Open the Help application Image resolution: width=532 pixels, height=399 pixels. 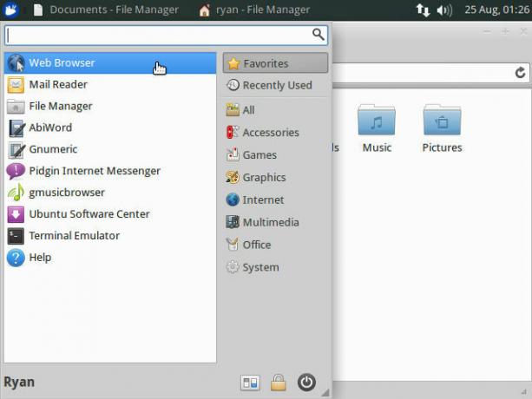(110, 258)
